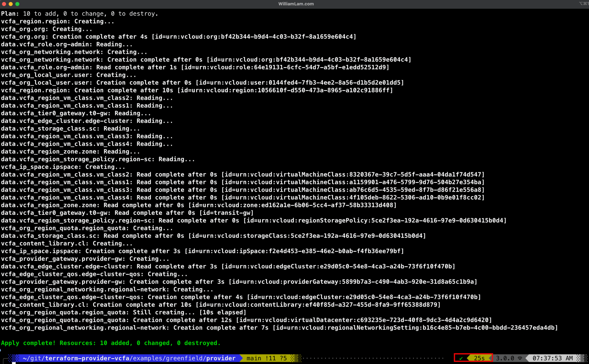Viewport: 589px width, 364px height.
Task: Click the green traffic light to zoom window
Action: [x=17, y=4]
